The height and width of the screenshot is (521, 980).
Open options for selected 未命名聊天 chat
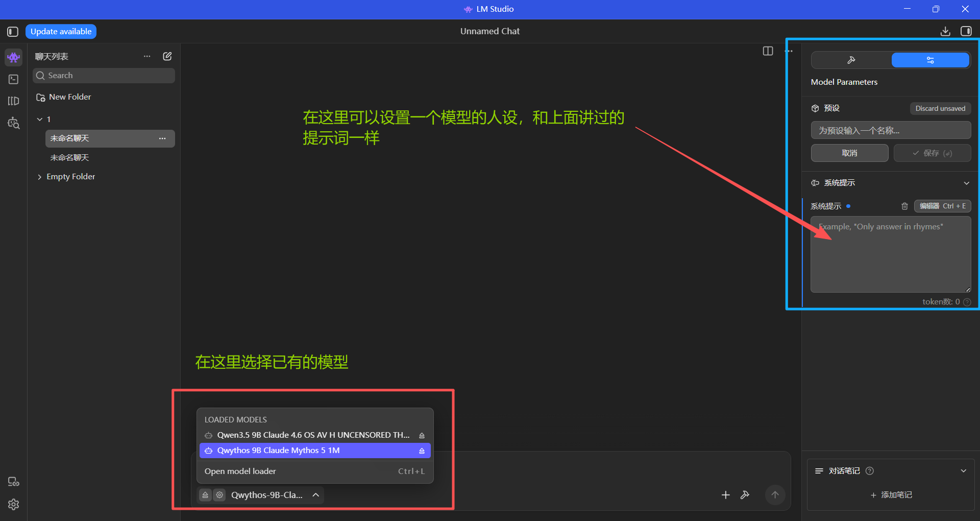point(162,138)
